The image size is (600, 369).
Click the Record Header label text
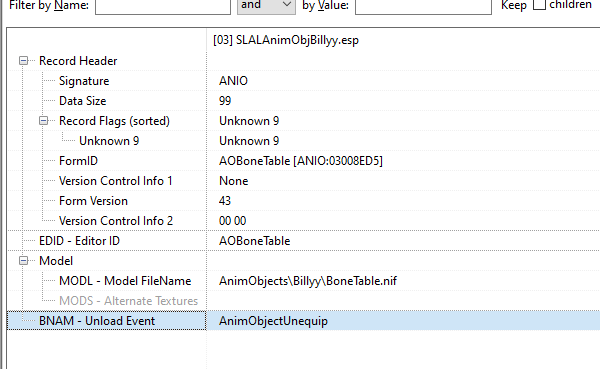pyautogui.click(x=78, y=60)
